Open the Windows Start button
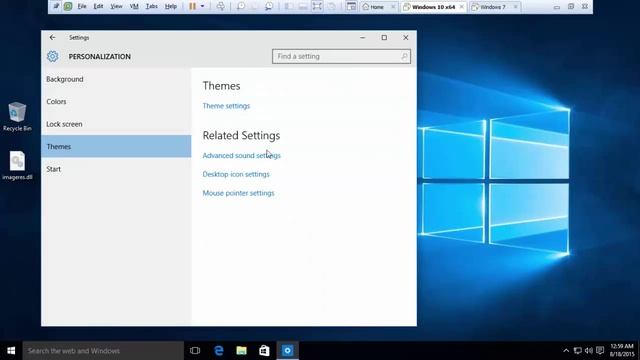 click(x=11, y=351)
